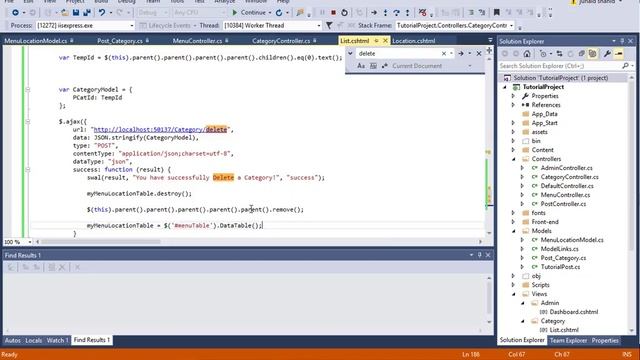This screenshot has width=640, height=360.
Task: Open the Stack Frame dropdown
Action: [x=511, y=25]
